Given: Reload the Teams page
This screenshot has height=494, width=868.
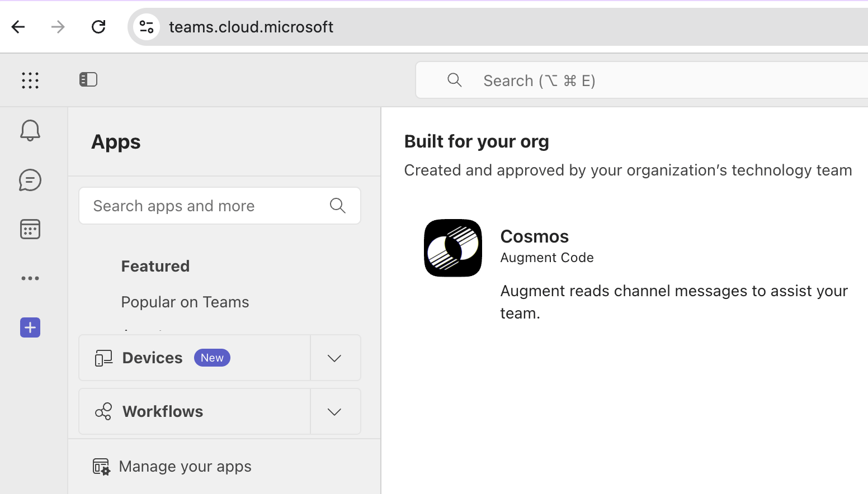Looking at the screenshot, I should tap(98, 27).
